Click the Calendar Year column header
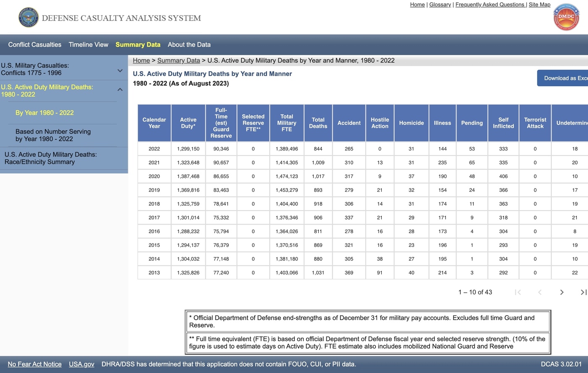Image resolution: width=588 pixels, height=373 pixels. pyautogui.click(x=154, y=123)
